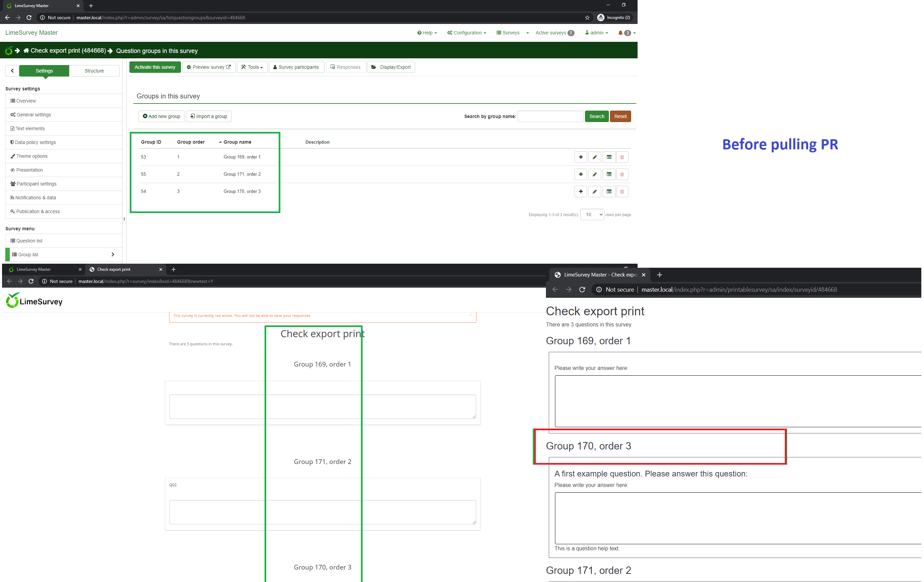Click LimeSurvey home icon in breadcrumb
Image resolution: width=924 pixels, height=582 pixels.
point(9,51)
